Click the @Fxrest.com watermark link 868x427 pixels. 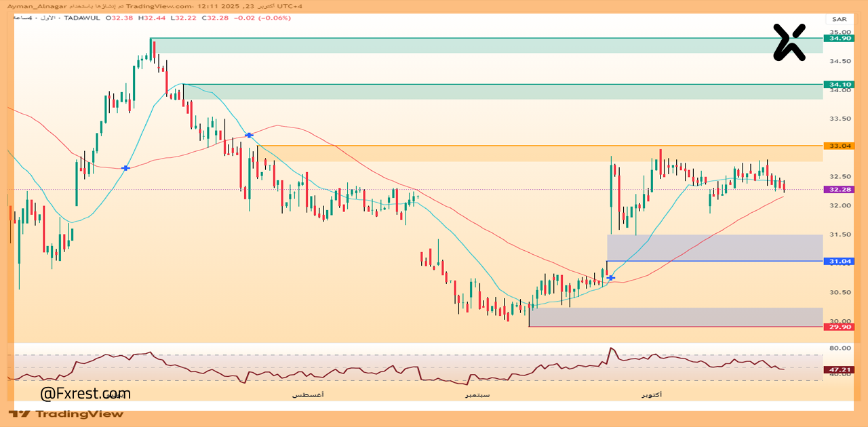tap(85, 394)
